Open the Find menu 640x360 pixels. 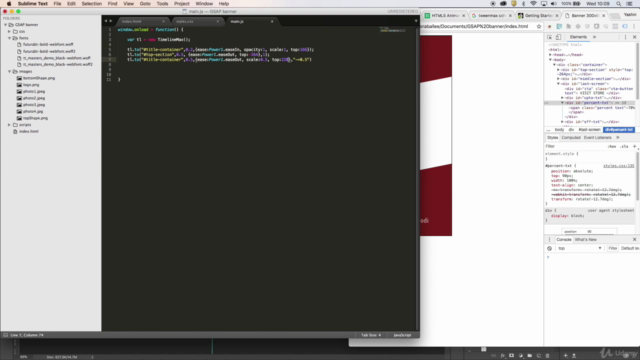[x=112, y=4]
